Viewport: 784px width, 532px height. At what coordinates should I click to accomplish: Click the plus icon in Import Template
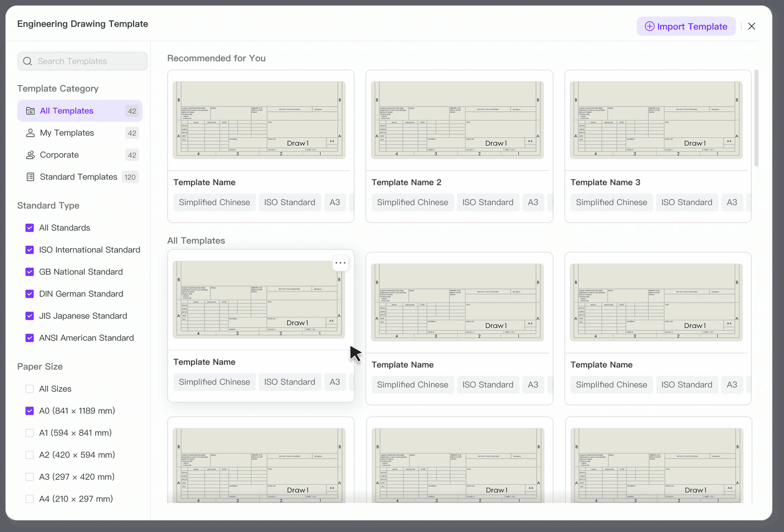click(x=649, y=26)
